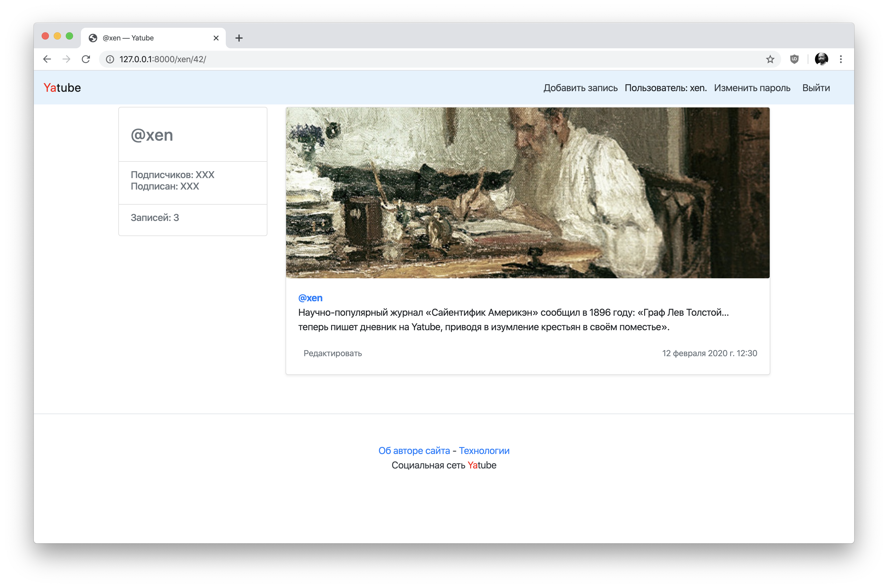Click the 'Подписан: XXX' text
Image resolution: width=888 pixels, height=588 pixels.
click(165, 186)
